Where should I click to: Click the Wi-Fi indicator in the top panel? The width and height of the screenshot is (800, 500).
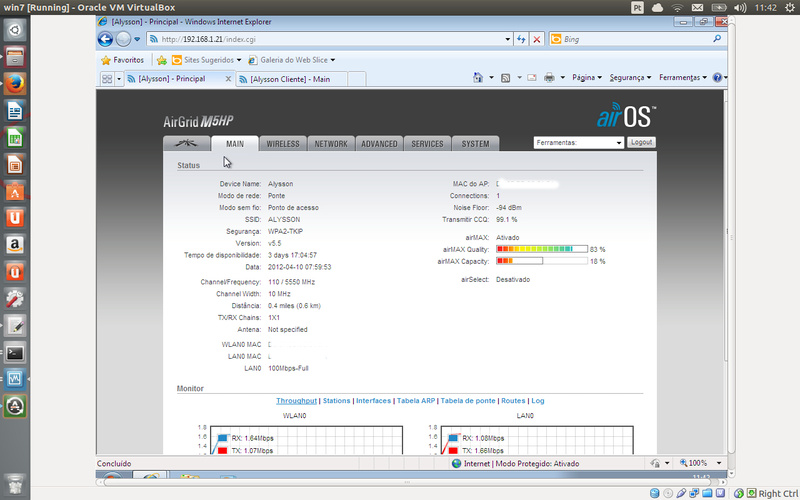(x=677, y=8)
